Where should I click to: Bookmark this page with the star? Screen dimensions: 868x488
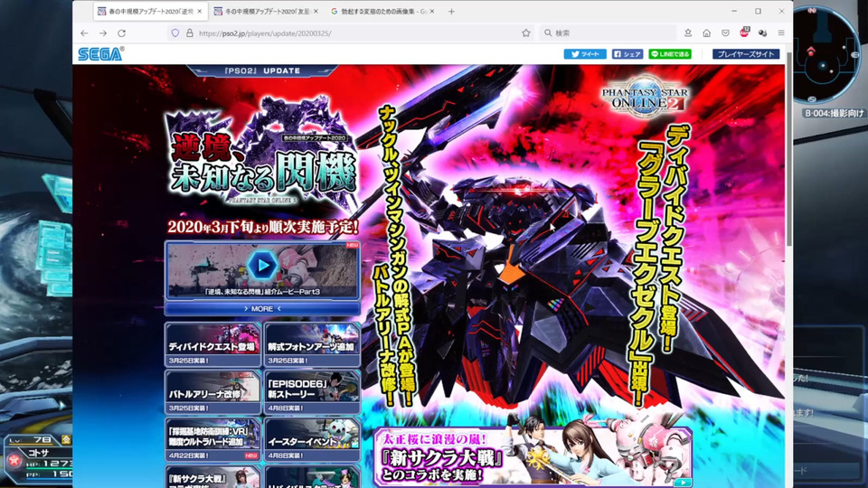[x=526, y=33]
